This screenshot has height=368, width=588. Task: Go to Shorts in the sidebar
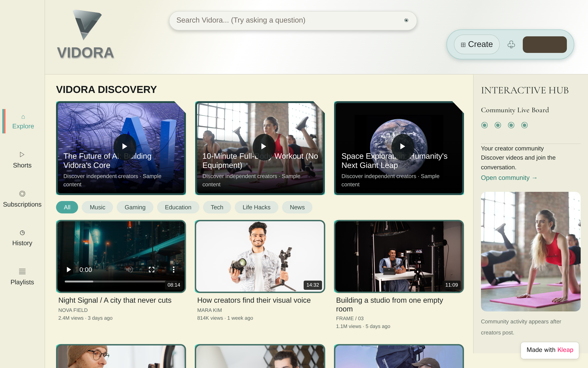coord(22,160)
